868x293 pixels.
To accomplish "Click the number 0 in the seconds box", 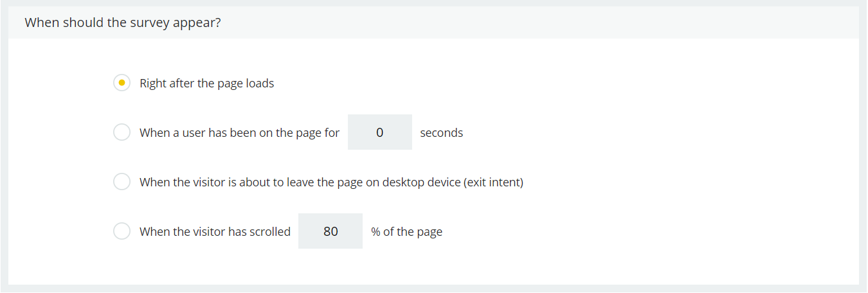I will [380, 133].
